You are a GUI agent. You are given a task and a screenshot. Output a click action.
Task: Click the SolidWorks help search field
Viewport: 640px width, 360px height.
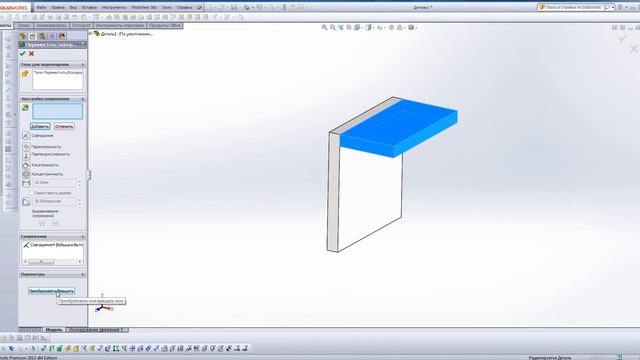pos(573,7)
